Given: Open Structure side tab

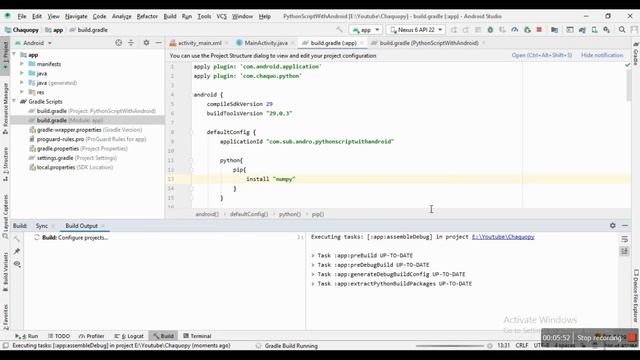Looking at the screenshot, I should click(5, 164).
